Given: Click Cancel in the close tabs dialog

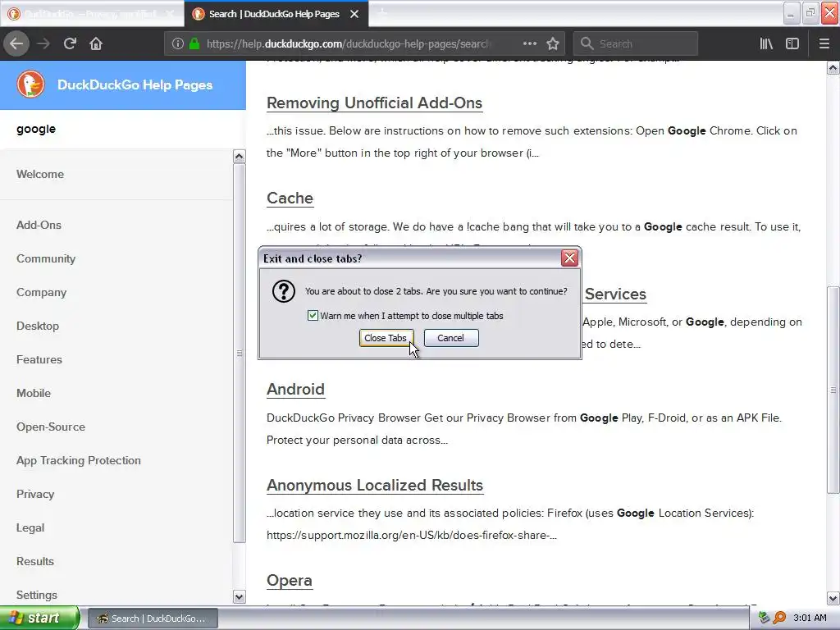Looking at the screenshot, I should pyautogui.click(x=451, y=338).
